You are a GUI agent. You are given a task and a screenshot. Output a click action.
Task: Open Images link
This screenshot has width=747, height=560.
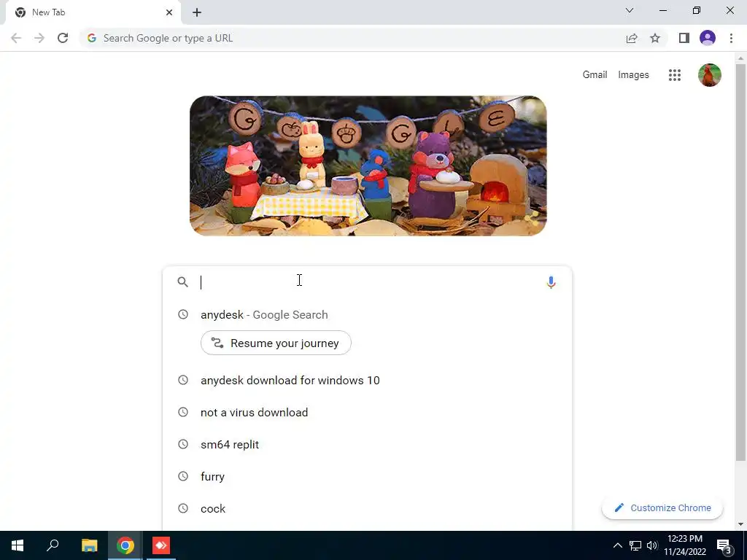click(633, 75)
